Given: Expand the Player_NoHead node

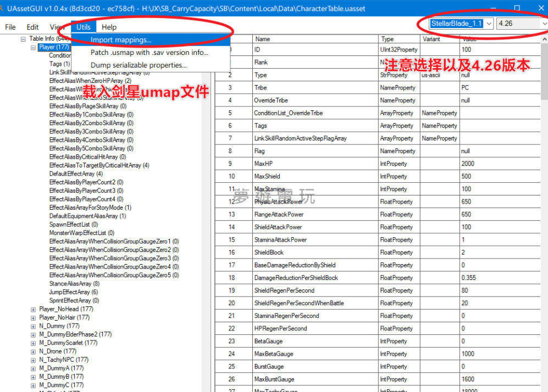Looking at the screenshot, I should 34,310.
